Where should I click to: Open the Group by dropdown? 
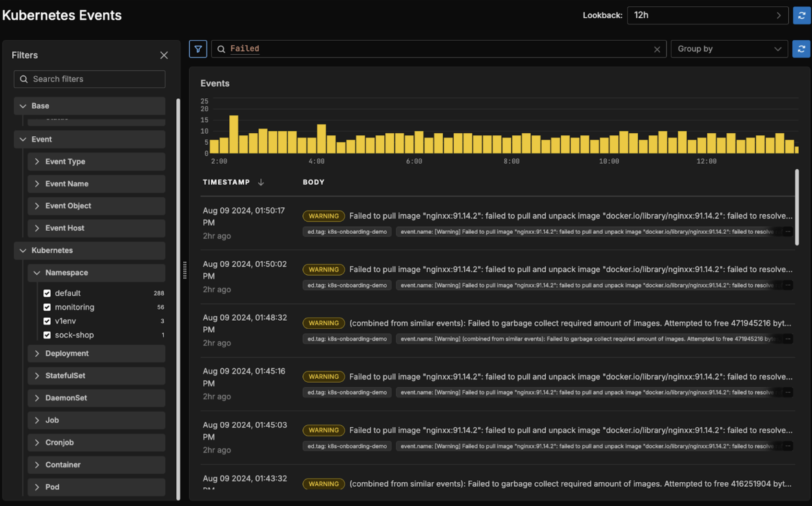[729, 49]
